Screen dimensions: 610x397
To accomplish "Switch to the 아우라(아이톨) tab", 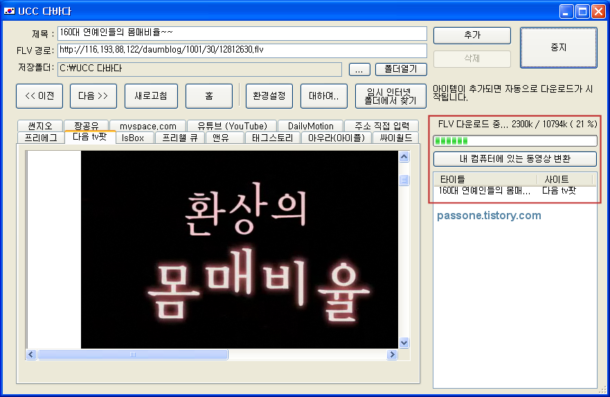I will pos(337,137).
